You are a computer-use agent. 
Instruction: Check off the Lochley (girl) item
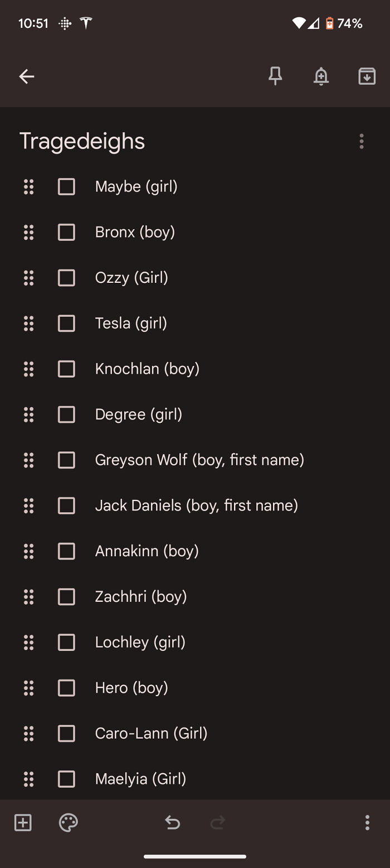coord(66,643)
